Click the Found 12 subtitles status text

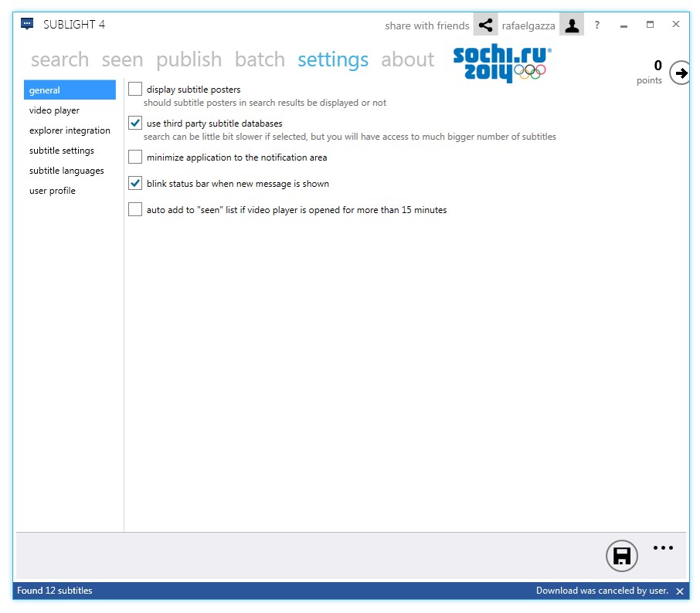coord(54,591)
